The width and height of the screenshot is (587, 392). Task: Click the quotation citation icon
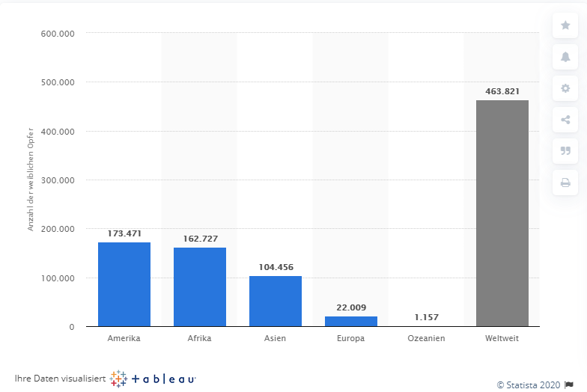[565, 151]
